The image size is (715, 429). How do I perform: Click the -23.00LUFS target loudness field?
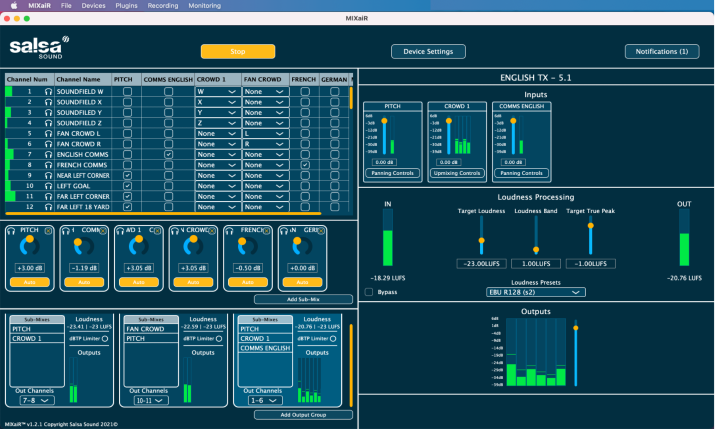point(481,264)
